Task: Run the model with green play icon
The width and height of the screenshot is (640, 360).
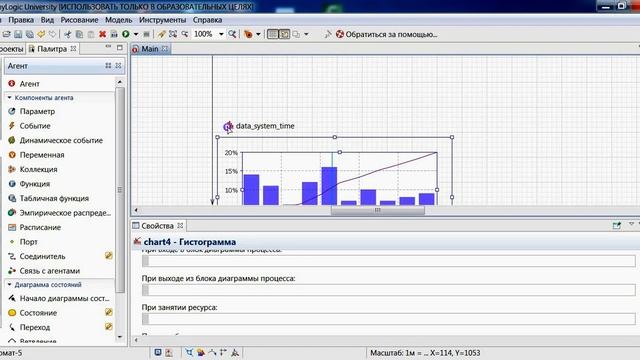Action: (126, 34)
